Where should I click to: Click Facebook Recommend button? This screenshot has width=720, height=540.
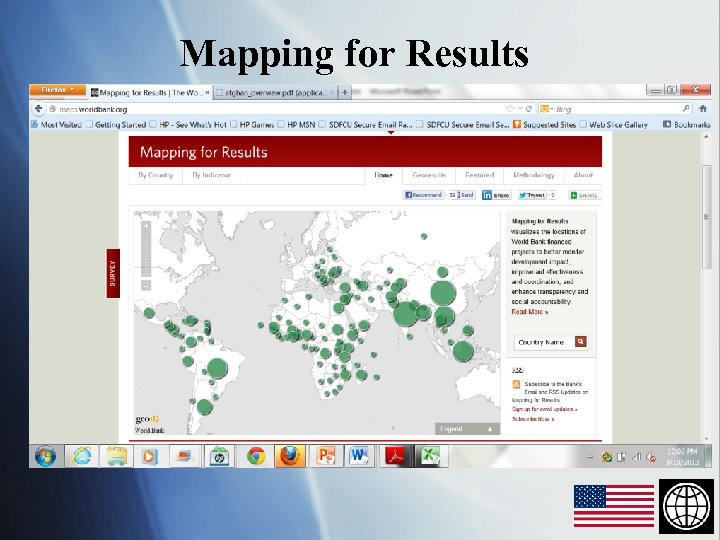point(423,195)
